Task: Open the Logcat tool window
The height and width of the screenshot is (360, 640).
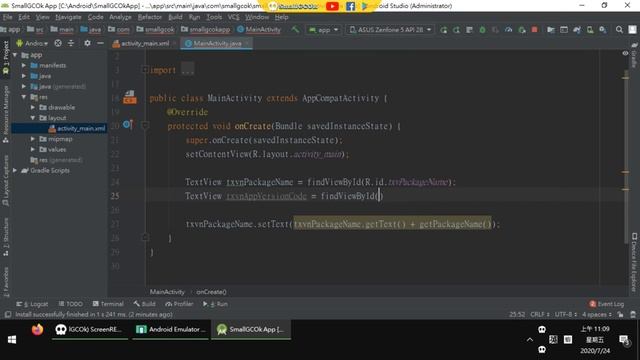Action: (32, 304)
